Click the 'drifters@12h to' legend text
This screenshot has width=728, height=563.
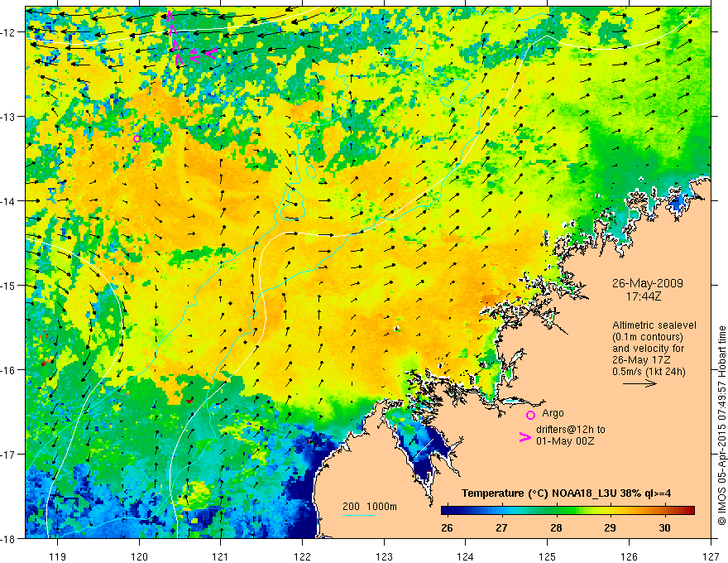point(571,429)
